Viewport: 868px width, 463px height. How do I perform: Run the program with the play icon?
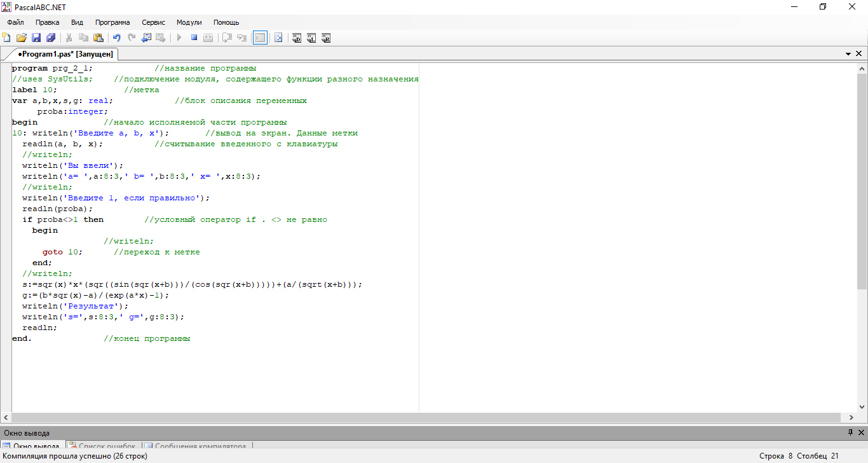pos(179,38)
